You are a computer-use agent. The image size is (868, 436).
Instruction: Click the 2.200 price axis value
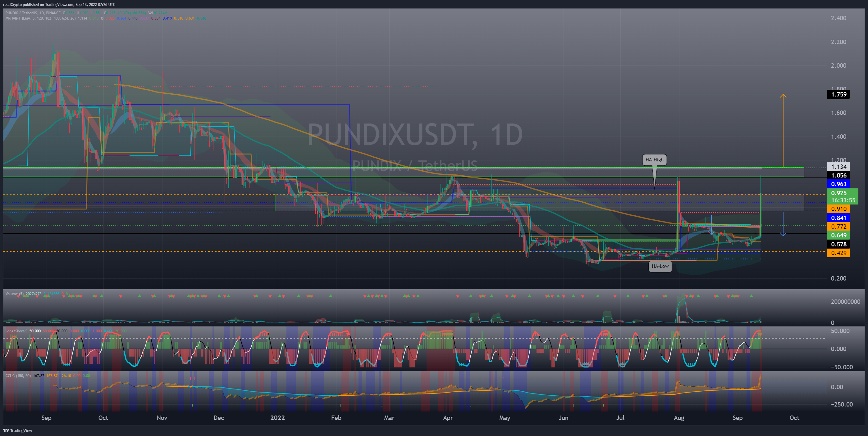point(838,42)
